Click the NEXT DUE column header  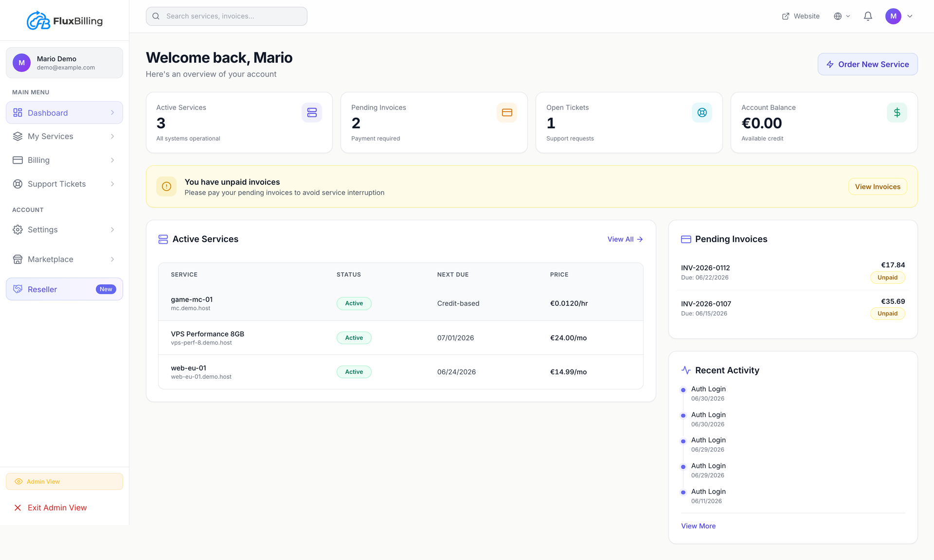pos(453,275)
